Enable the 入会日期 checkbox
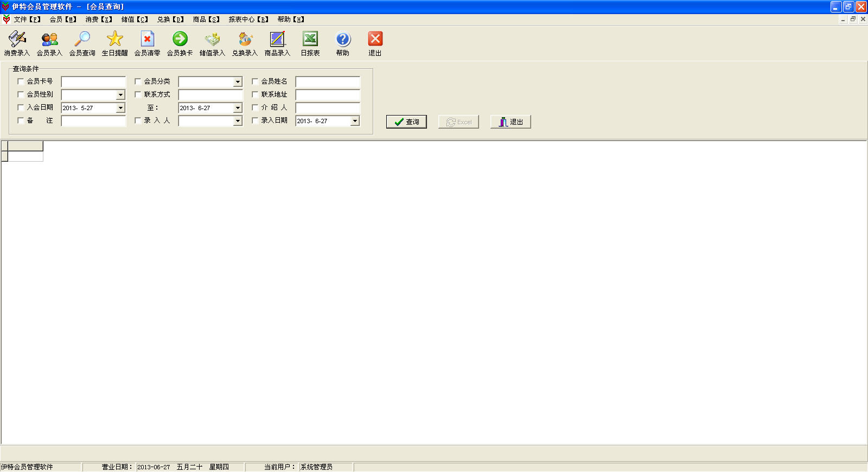This screenshot has width=868, height=472. click(x=21, y=107)
